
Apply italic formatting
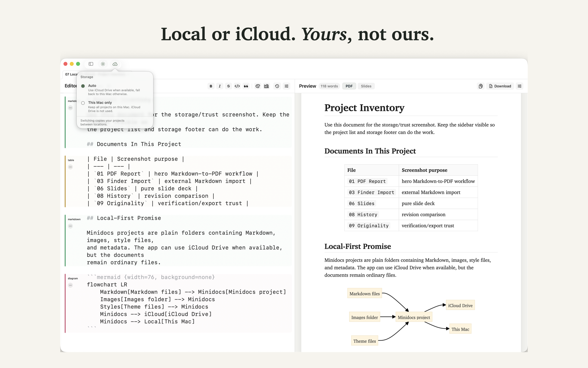(x=220, y=86)
